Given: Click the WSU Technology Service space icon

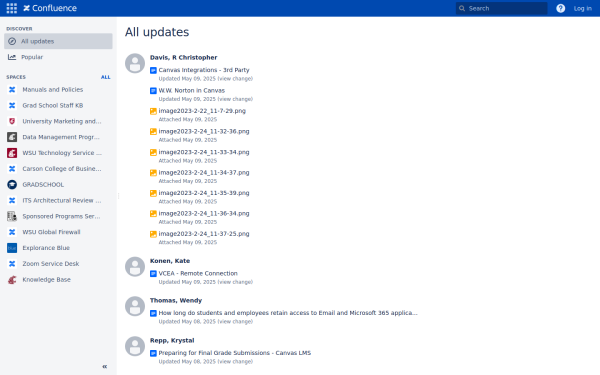Looking at the screenshot, I should 12,153.
